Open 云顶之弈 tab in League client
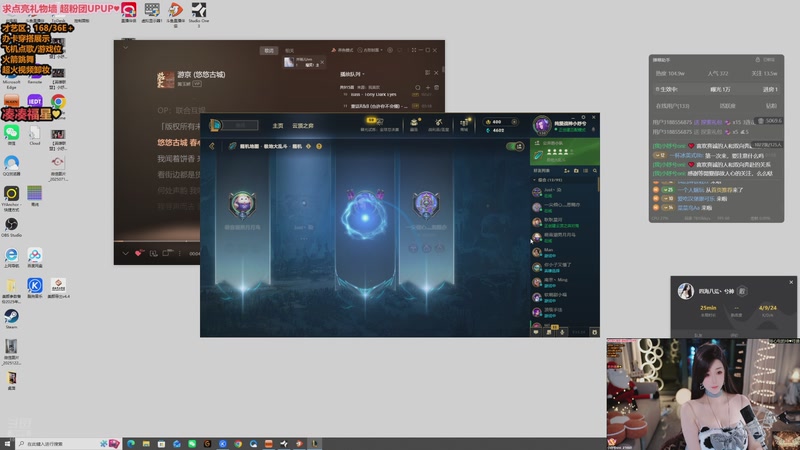The image size is (800, 450). point(303,126)
